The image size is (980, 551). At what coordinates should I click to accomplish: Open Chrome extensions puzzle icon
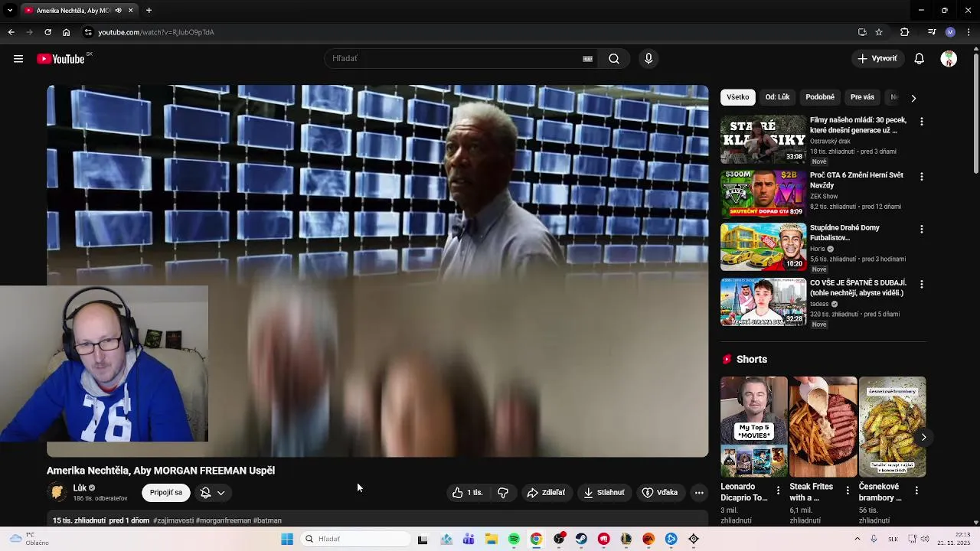click(x=904, y=32)
